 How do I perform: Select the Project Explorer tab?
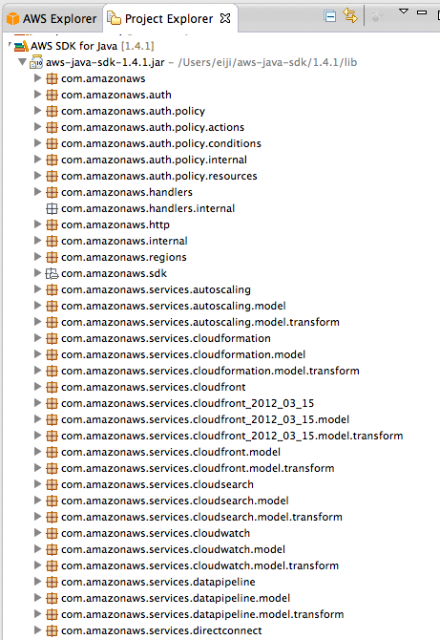pos(169,19)
